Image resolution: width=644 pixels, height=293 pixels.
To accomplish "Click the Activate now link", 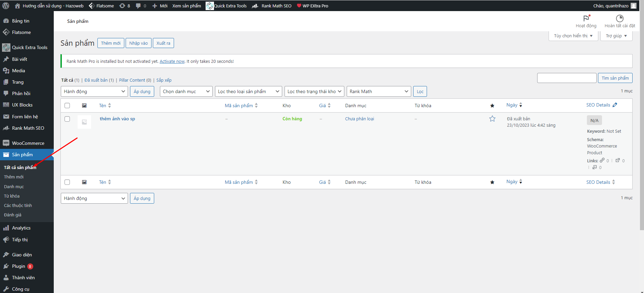I will tap(172, 61).
